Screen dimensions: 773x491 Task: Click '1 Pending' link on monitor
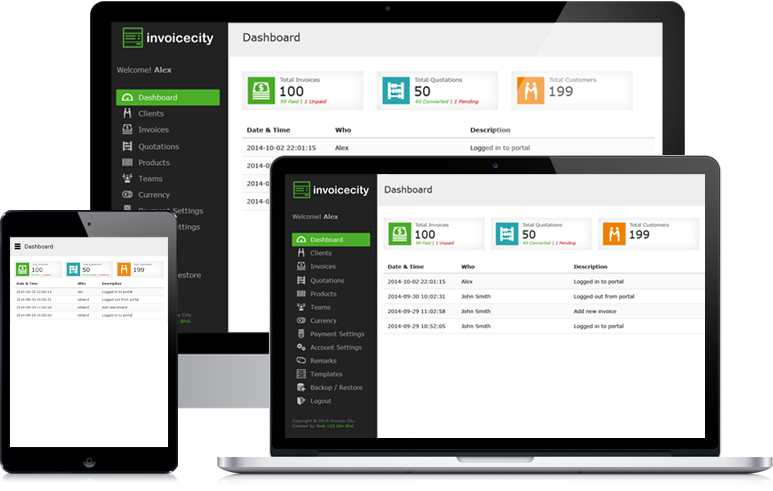[x=466, y=102]
